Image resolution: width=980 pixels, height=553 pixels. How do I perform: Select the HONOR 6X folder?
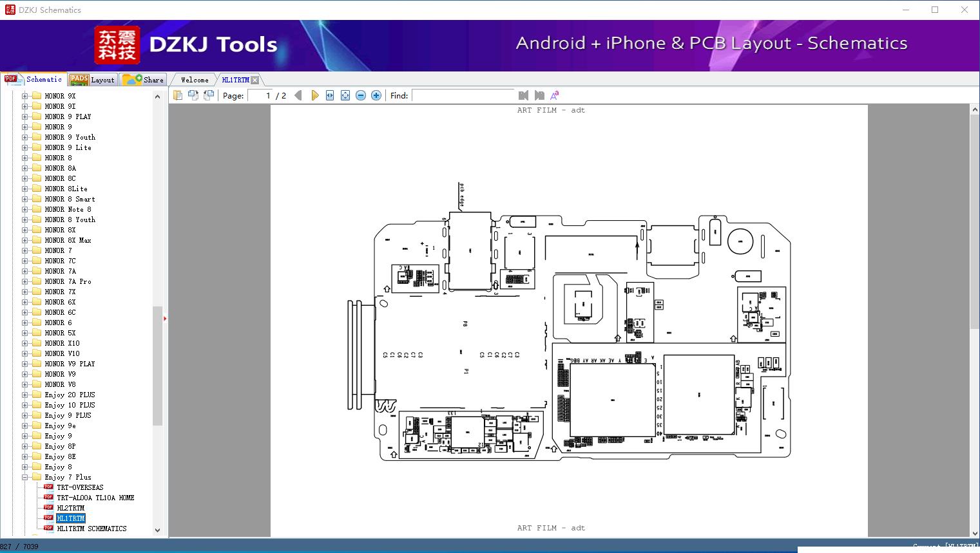click(60, 302)
